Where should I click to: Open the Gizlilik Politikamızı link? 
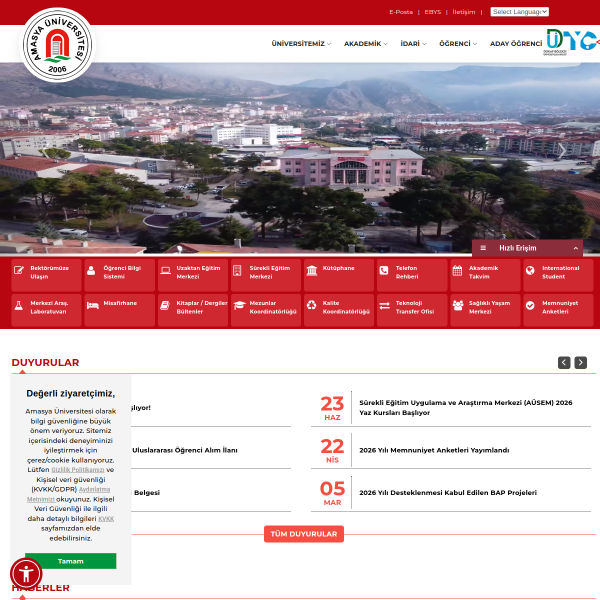click(78, 470)
